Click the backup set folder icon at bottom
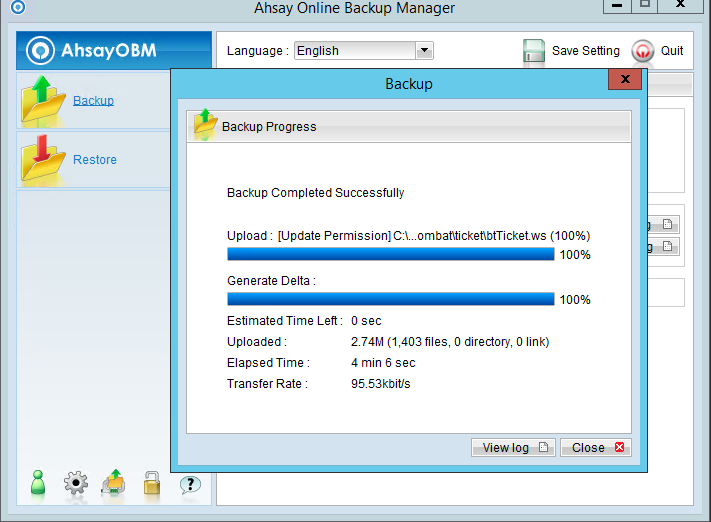 [x=114, y=483]
